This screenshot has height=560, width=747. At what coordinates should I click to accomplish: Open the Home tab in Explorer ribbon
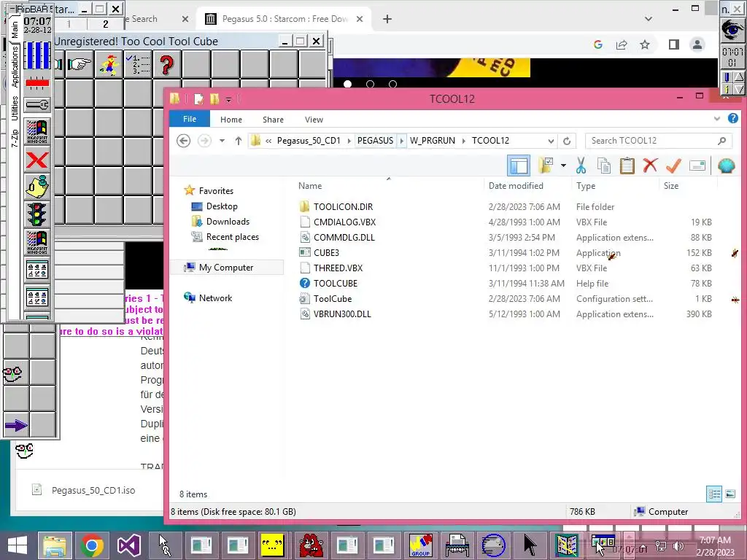[231, 120]
